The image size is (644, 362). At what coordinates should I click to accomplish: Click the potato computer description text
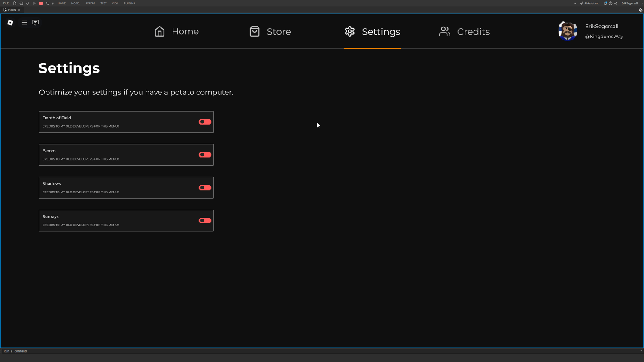pyautogui.click(x=136, y=92)
